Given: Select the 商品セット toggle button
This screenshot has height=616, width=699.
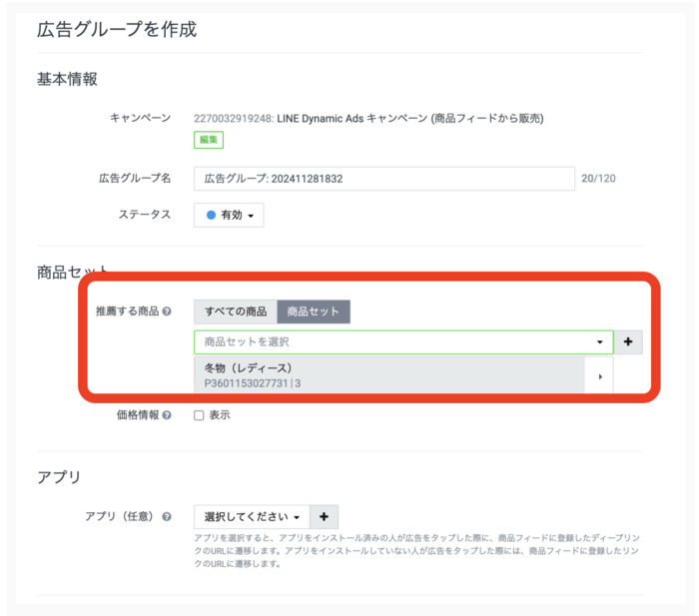Looking at the screenshot, I should tap(313, 311).
